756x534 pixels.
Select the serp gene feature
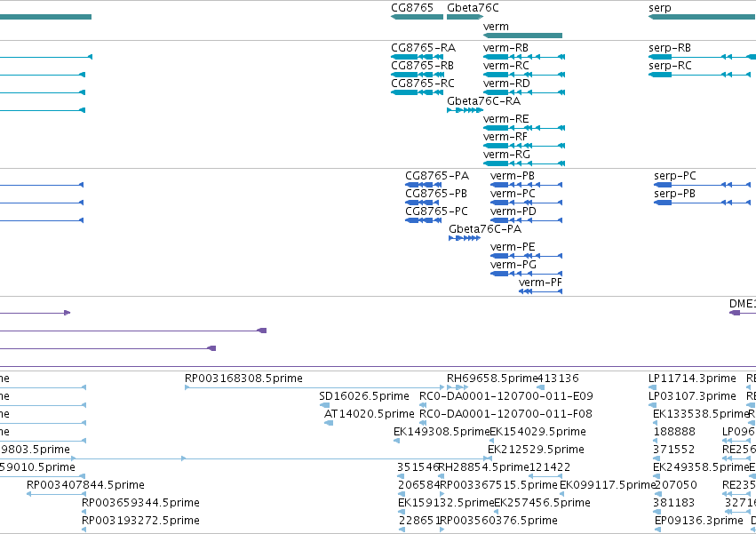pyautogui.click(x=702, y=17)
